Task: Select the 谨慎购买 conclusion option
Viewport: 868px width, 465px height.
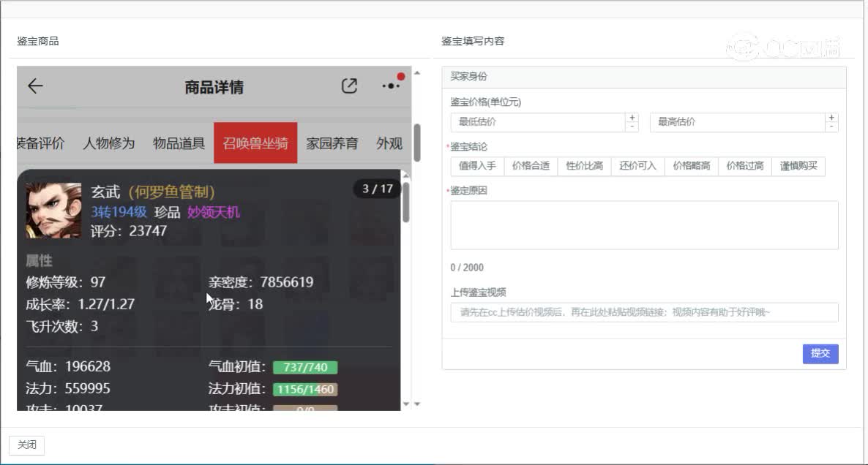Action: [x=798, y=166]
